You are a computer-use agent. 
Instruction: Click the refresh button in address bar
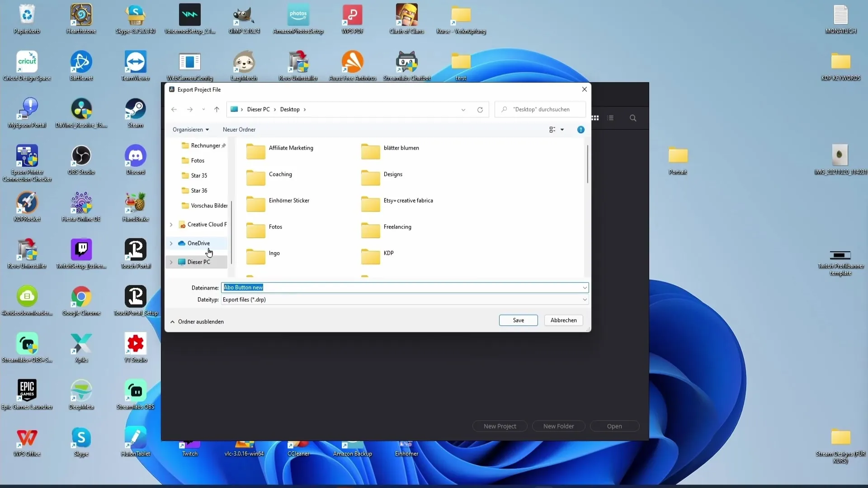click(481, 109)
